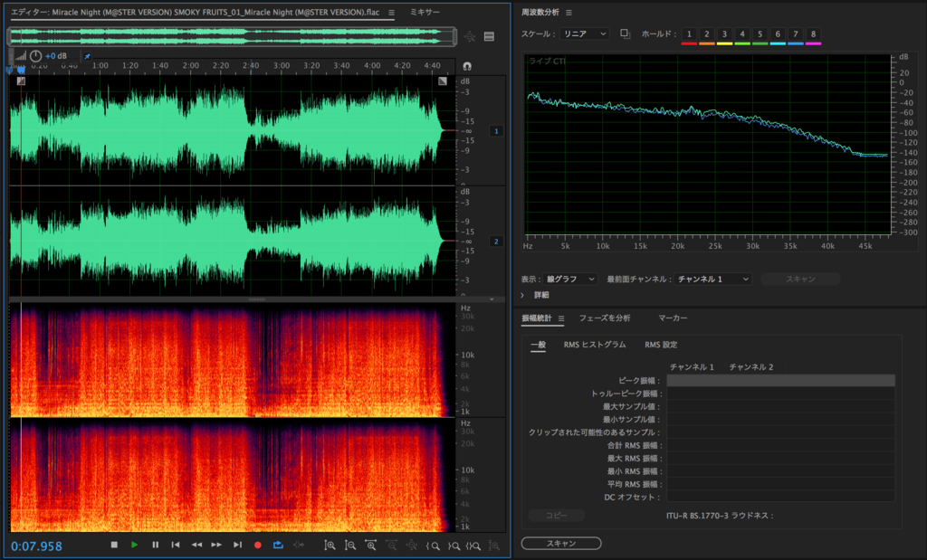
Task: Click the zoom navigator full-view icon
Action: coord(470,36)
